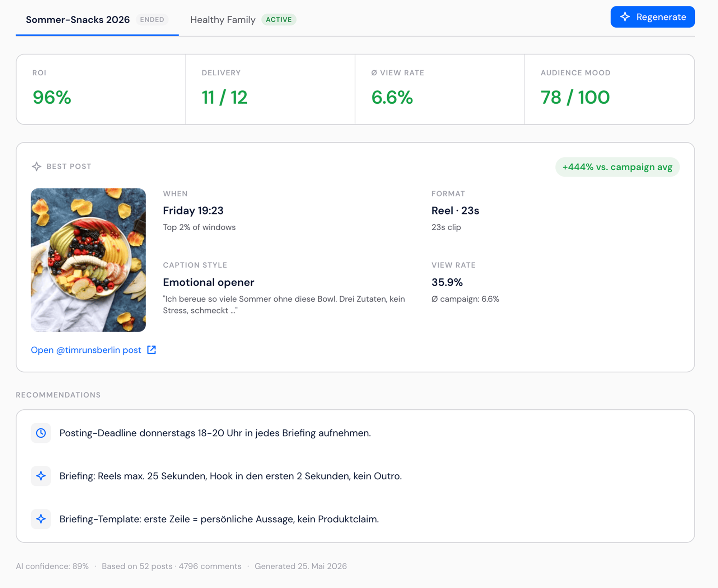Select the Delivery 11 / 12 value
Image resolution: width=718 pixels, height=588 pixels.
[225, 98]
